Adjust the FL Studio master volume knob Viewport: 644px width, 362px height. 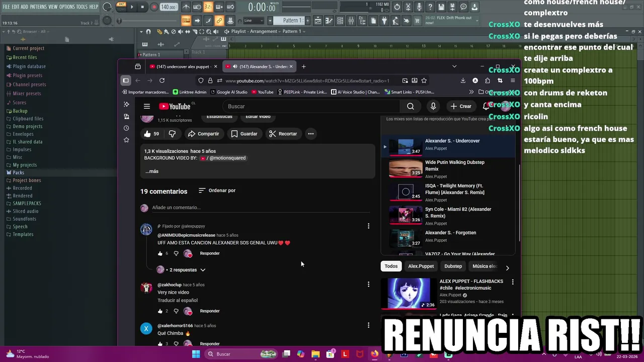pyautogui.click(x=107, y=7)
